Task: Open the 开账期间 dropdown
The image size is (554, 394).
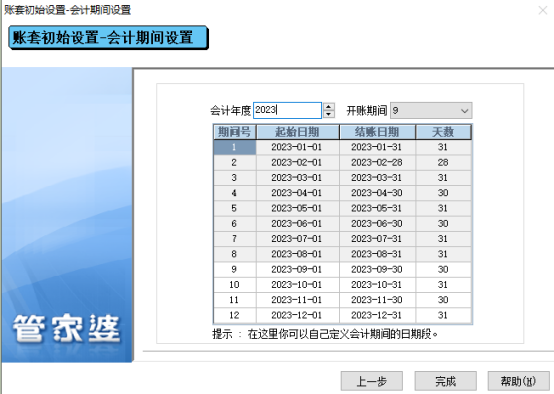Action: pos(431,111)
